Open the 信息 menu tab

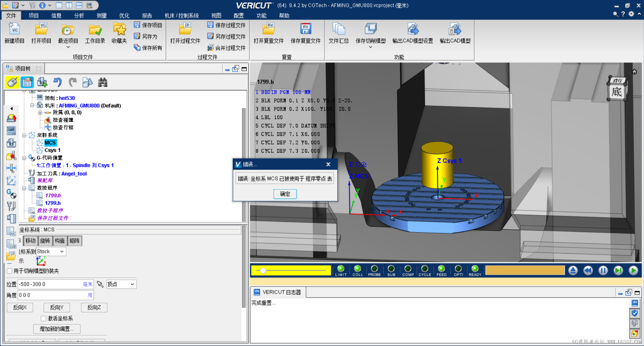tap(56, 15)
